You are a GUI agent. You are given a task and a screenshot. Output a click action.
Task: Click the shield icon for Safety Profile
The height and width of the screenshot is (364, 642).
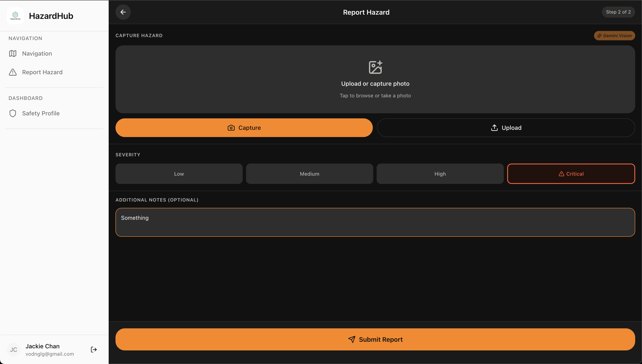click(13, 113)
